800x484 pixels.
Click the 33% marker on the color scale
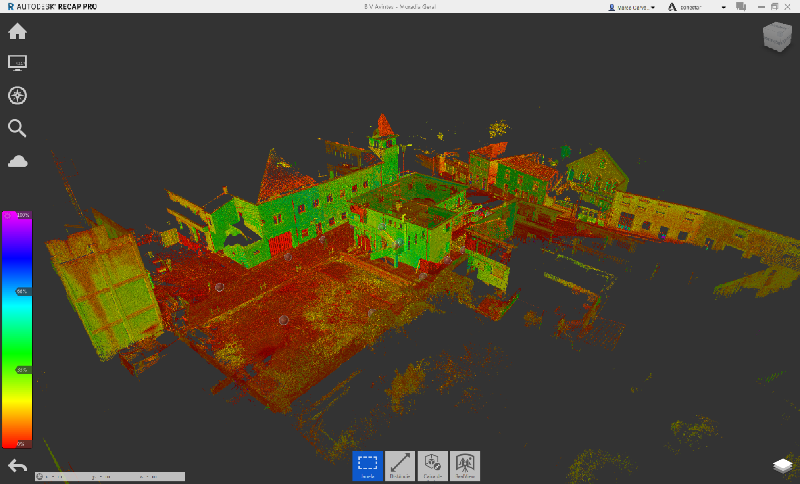(19, 369)
